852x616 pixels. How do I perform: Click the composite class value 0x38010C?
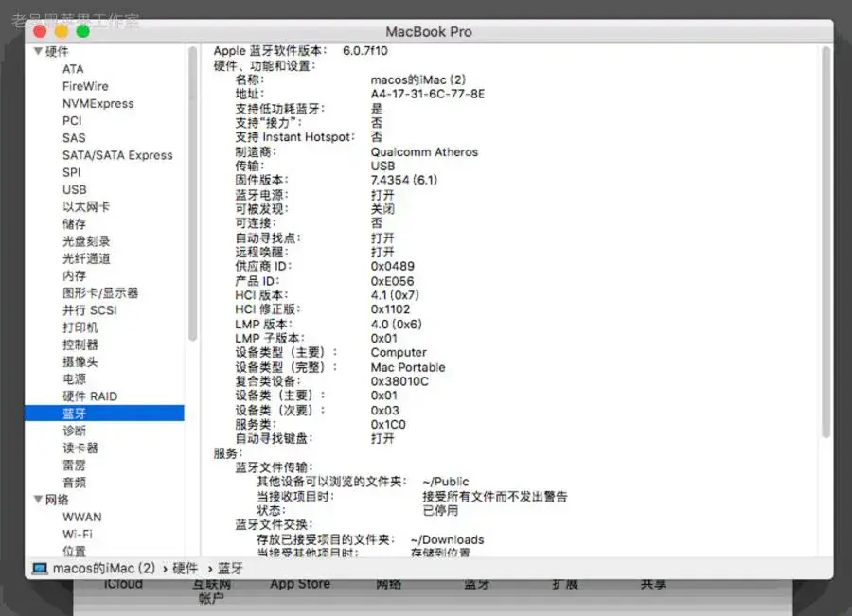point(399,381)
